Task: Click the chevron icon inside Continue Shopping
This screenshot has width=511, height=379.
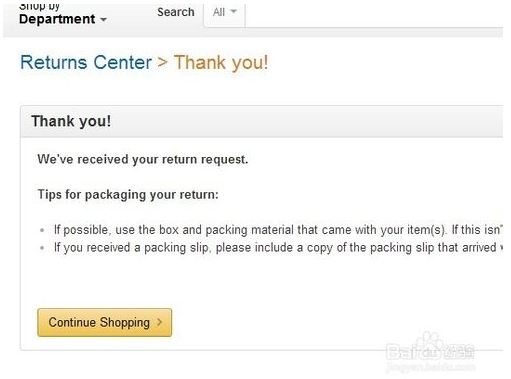Action: 160,322
